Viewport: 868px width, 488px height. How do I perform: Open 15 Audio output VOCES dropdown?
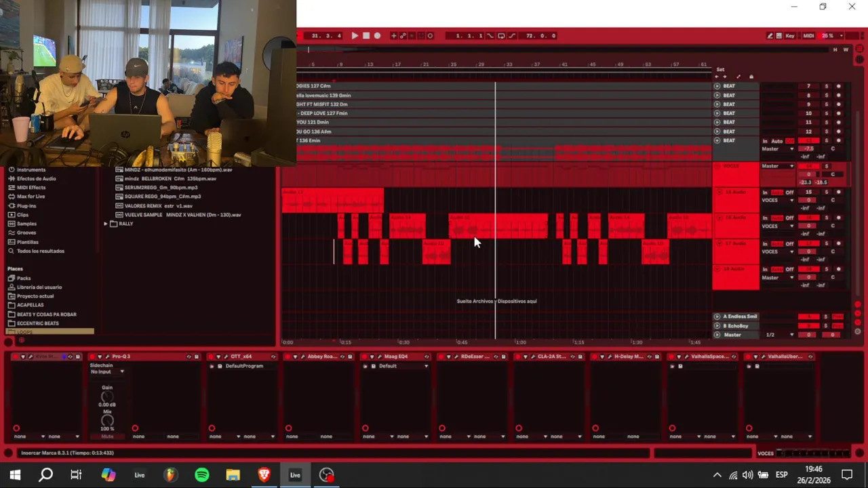click(x=778, y=200)
